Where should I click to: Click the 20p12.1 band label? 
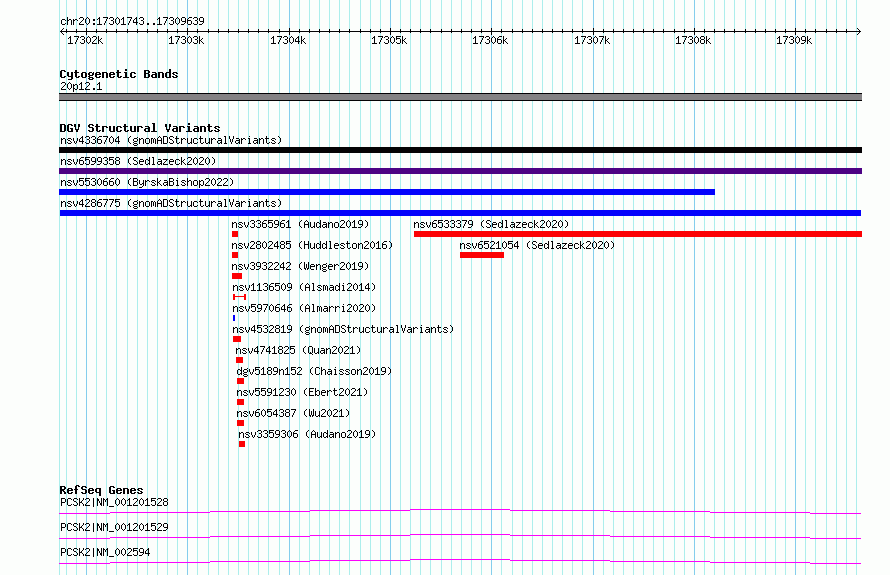81,86
